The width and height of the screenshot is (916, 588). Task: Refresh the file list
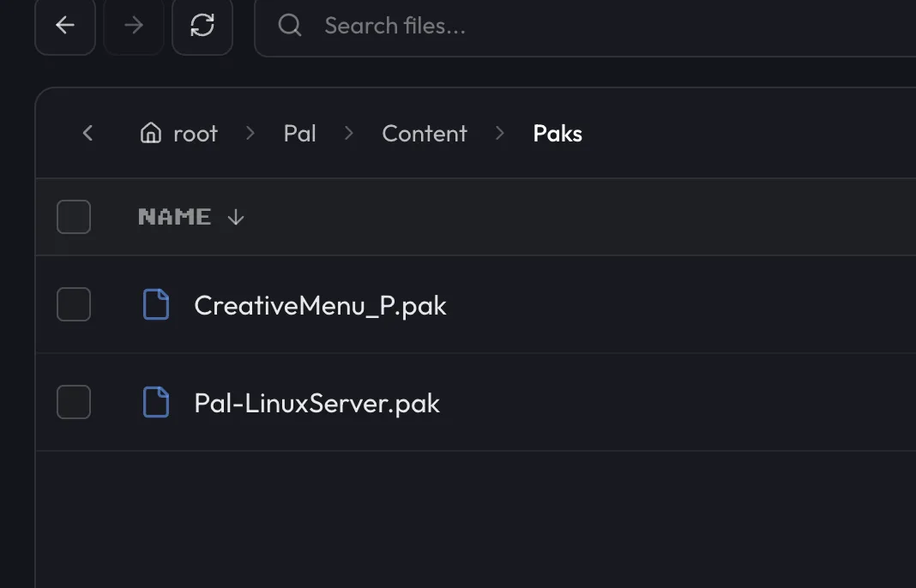click(x=202, y=26)
